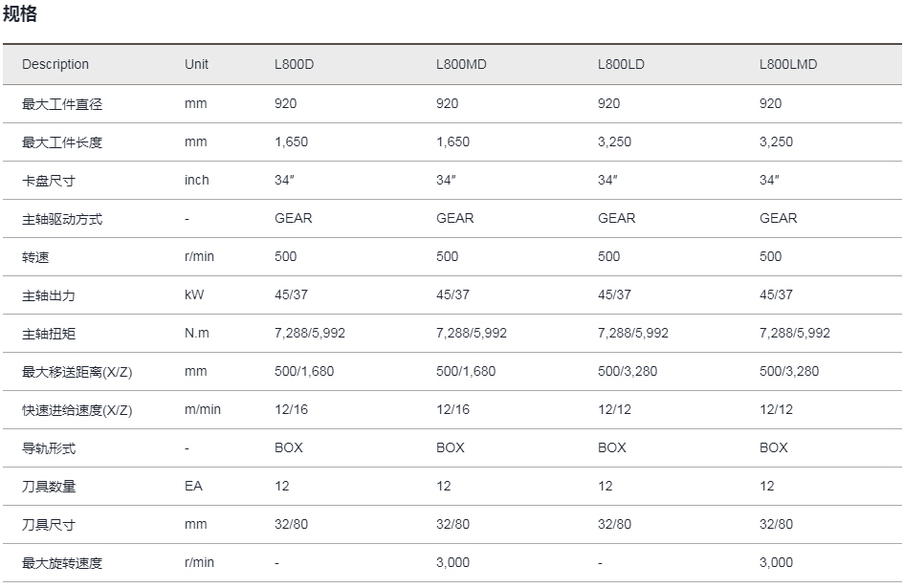Click the 最大工件长度 row label

[62, 142]
